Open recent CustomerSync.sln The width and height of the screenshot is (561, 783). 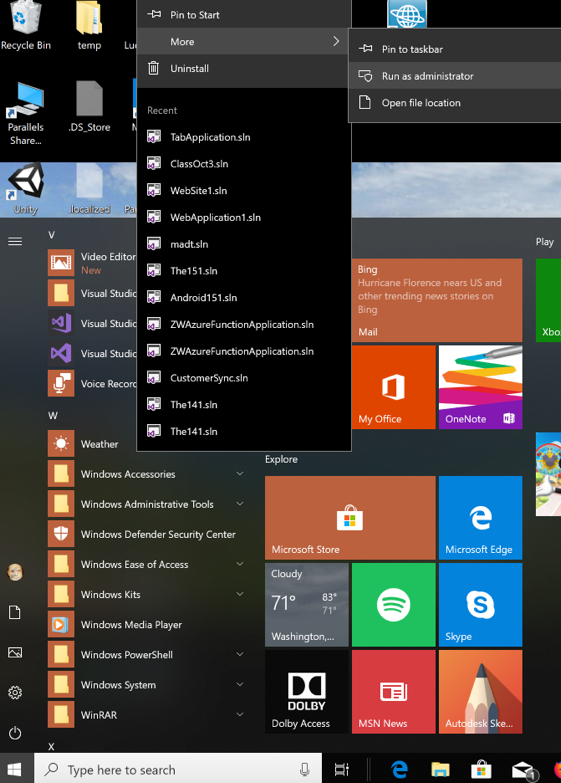(244, 378)
